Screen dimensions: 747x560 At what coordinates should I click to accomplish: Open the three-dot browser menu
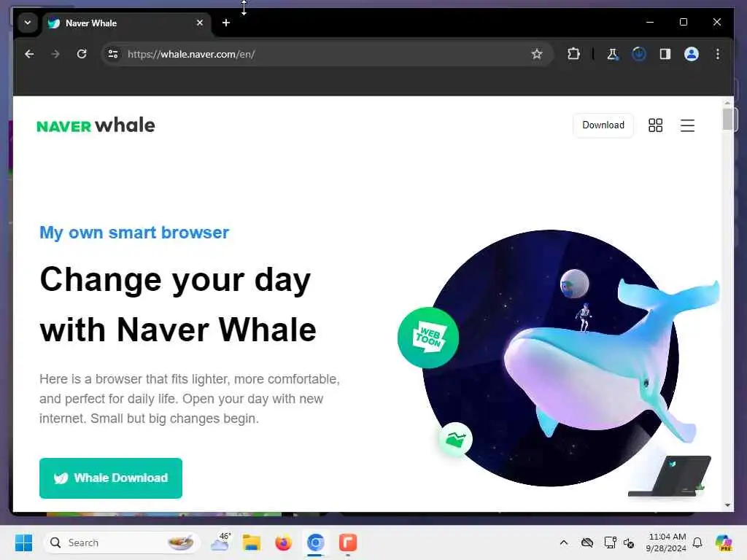pyautogui.click(x=718, y=54)
